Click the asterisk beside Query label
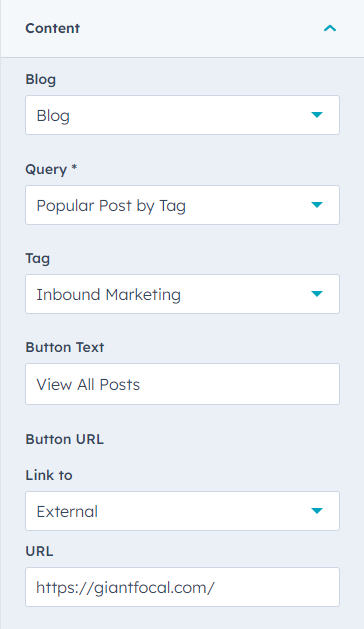This screenshot has width=364, height=629. coord(74,167)
